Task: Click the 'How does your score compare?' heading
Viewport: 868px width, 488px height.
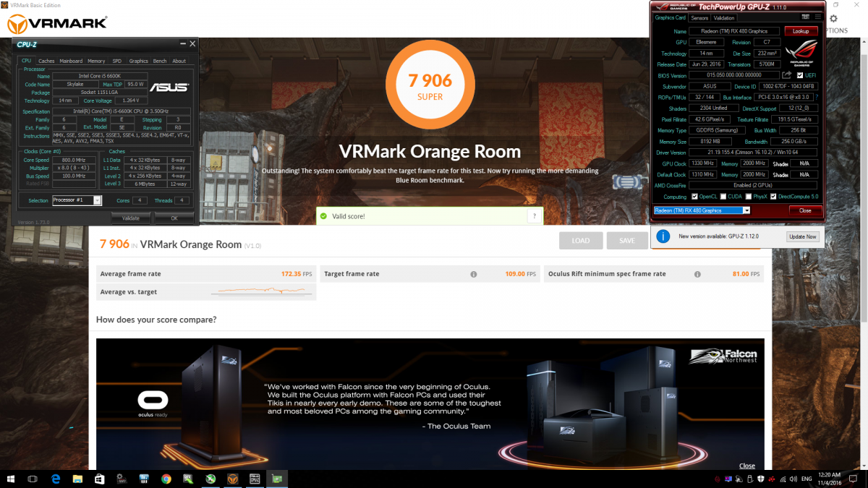Action: pos(156,320)
